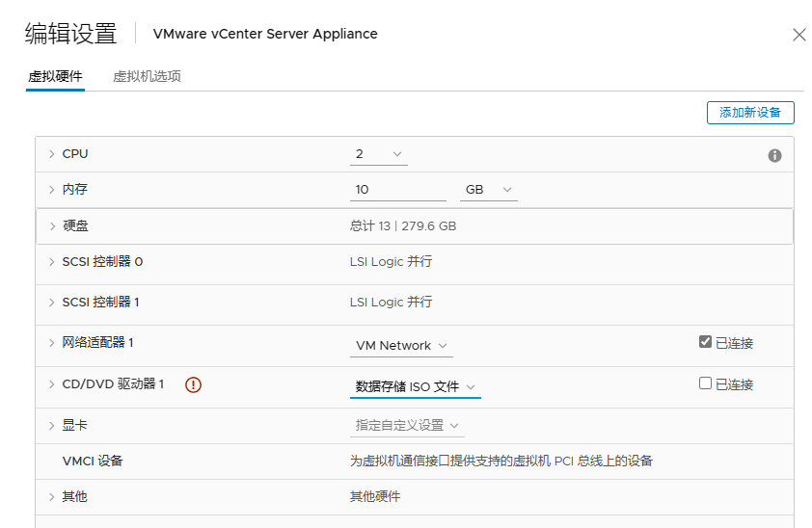Open the video card settings dropdown
This screenshot has width=812, height=528.
click(x=407, y=425)
